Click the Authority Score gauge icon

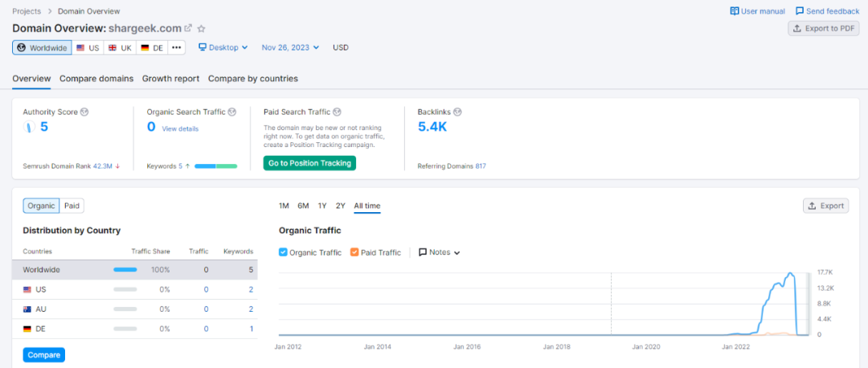[x=29, y=127]
